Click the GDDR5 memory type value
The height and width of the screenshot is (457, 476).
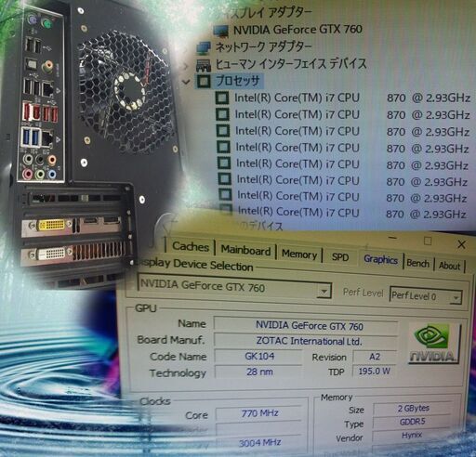413,422
